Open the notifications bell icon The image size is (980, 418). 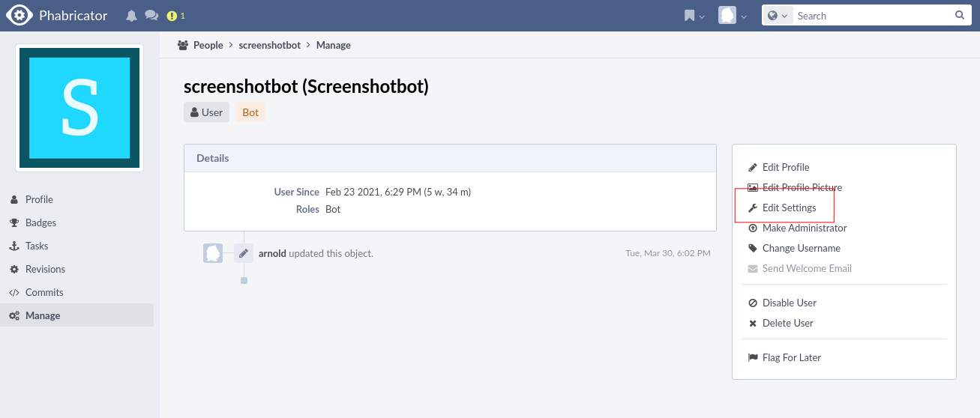coord(132,16)
